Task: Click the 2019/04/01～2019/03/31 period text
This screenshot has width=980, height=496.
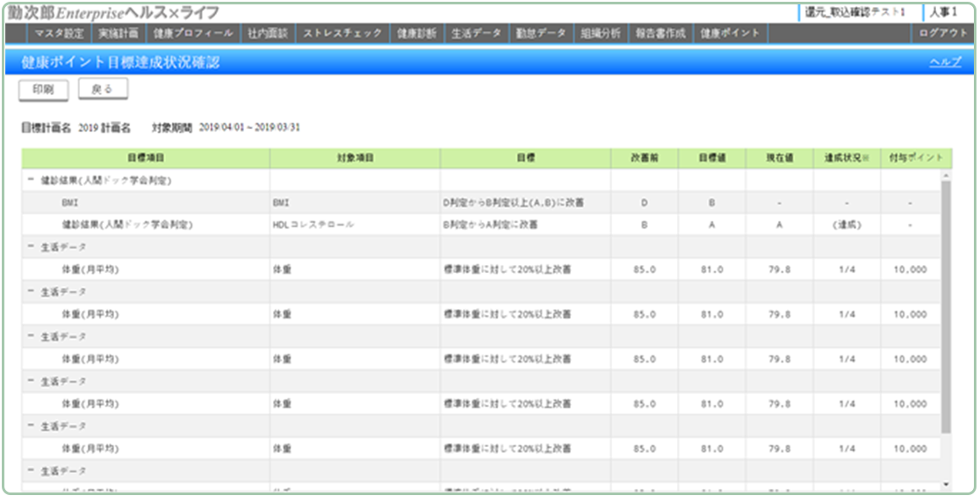Action: pos(249,127)
